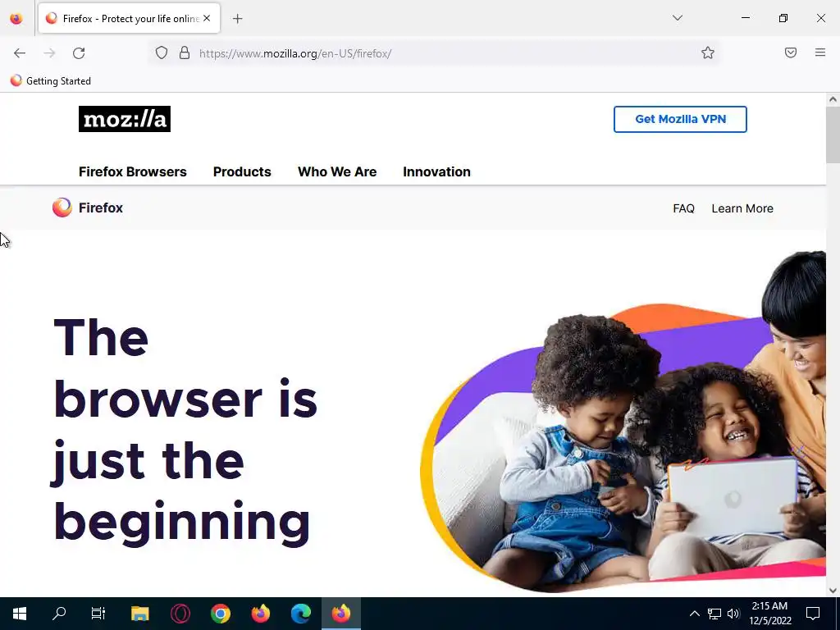This screenshot has height=630, width=840.
Task: Open the Firefox application menu
Action: (819, 52)
